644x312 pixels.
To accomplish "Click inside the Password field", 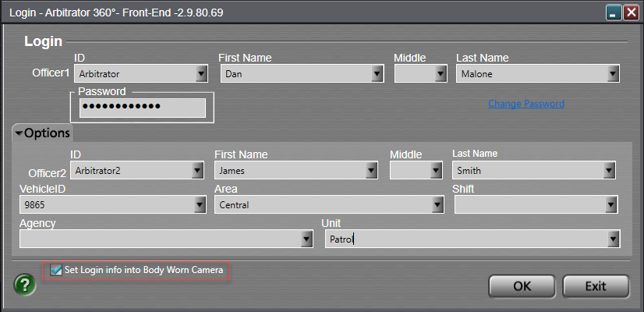I will click(x=142, y=108).
